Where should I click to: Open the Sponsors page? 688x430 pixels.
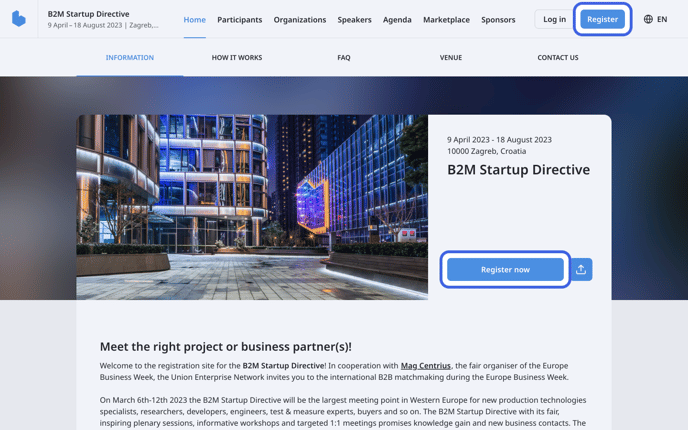tap(498, 20)
